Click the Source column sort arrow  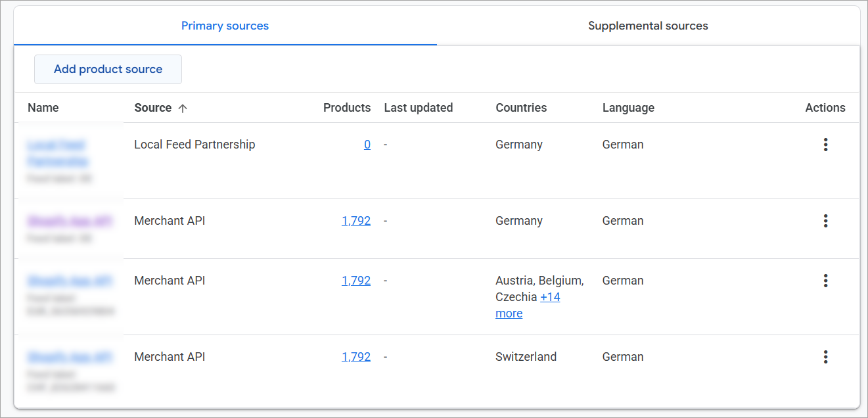coord(183,108)
